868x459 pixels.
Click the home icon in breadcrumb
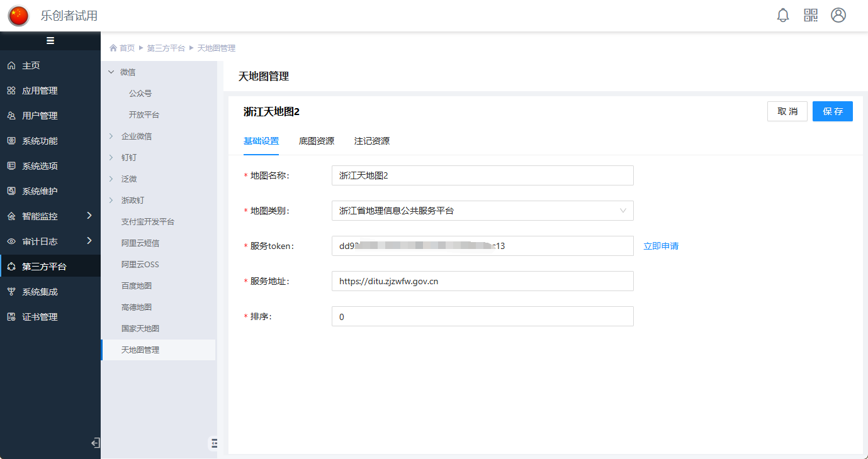point(113,48)
